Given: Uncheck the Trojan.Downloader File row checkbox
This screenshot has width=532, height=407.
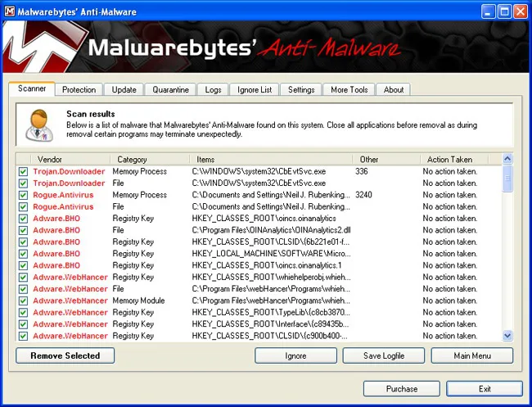Looking at the screenshot, I should tap(23, 183).
